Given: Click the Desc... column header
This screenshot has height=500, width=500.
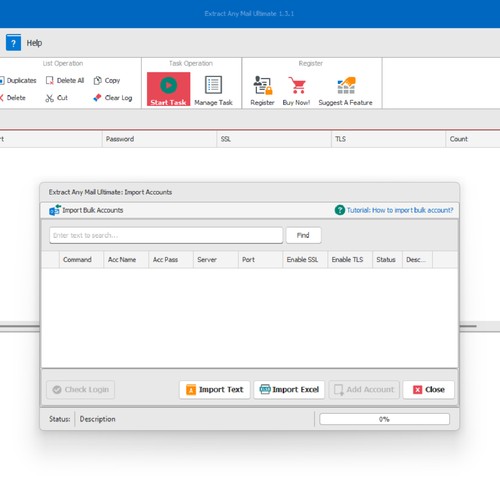Looking at the screenshot, I should coord(417,260).
